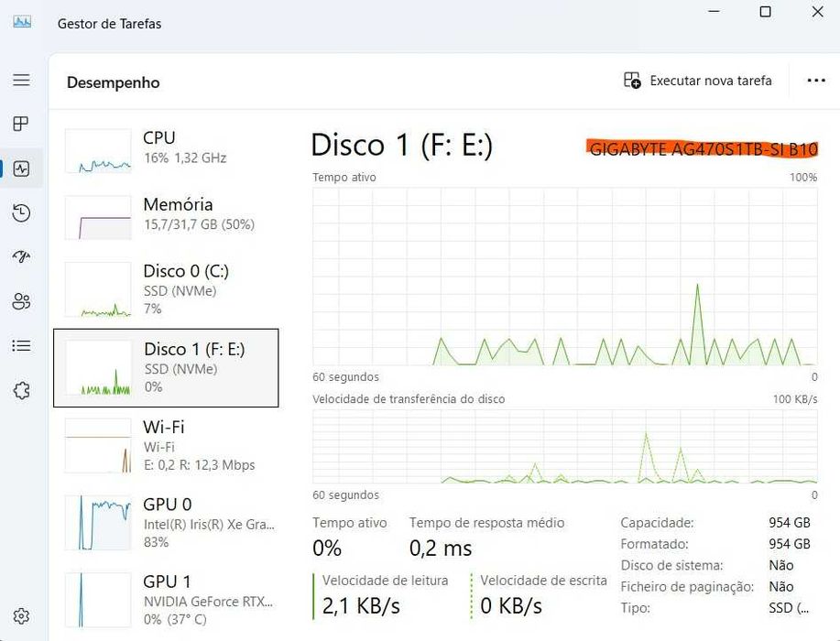The image size is (840, 641).
Task: Click the GPU 0 mini graph thumbnail
Action: tap(98, 523)
